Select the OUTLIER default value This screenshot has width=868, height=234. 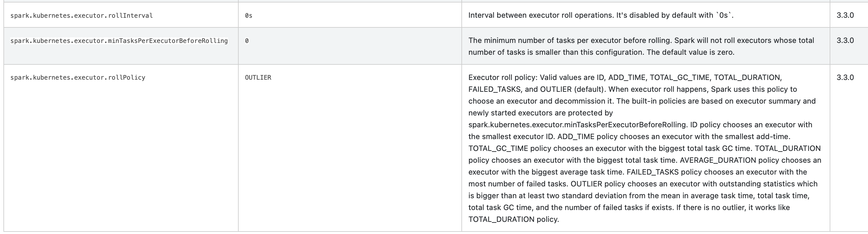(x=258, y=77)
